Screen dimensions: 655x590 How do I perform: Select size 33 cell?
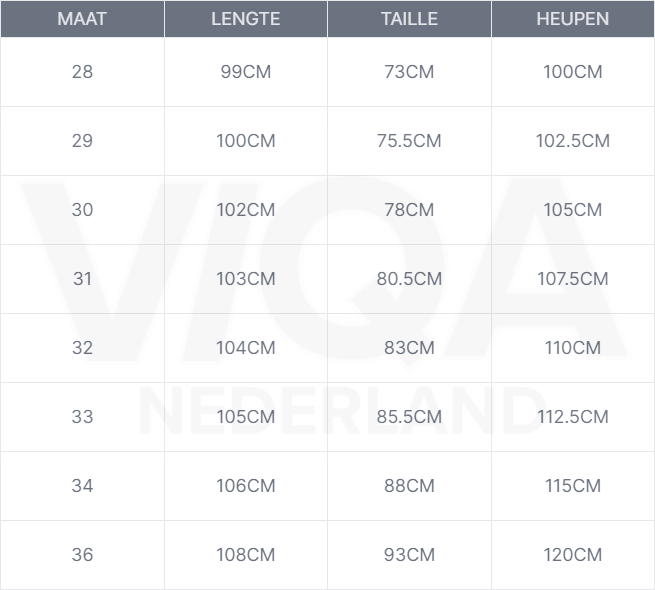tap(82, 417)
